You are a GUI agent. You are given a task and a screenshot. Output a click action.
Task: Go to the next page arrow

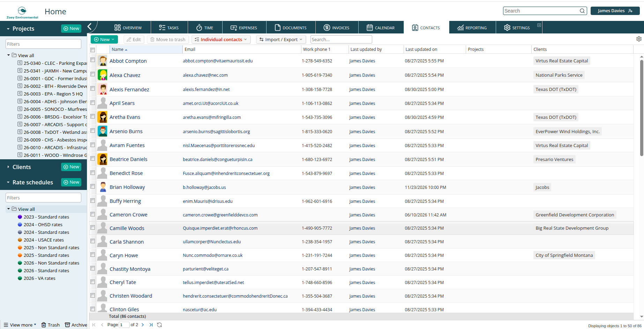pyautogui.click(x=143, y=325)
